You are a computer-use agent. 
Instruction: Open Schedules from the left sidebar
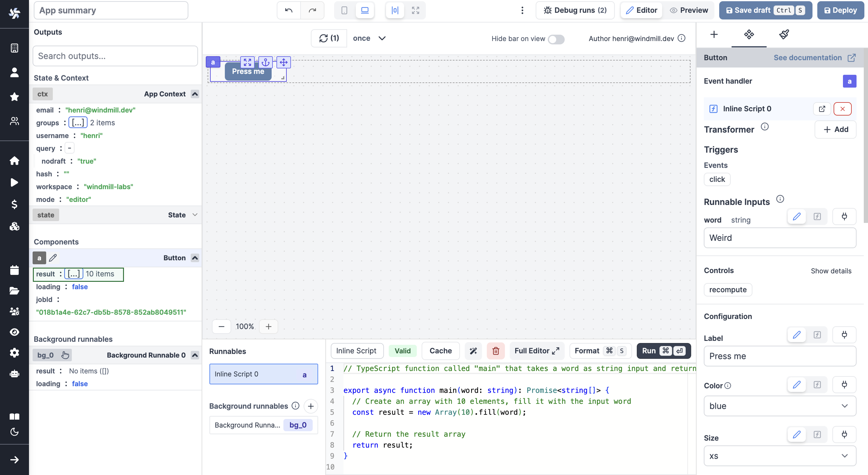[14, 270]
